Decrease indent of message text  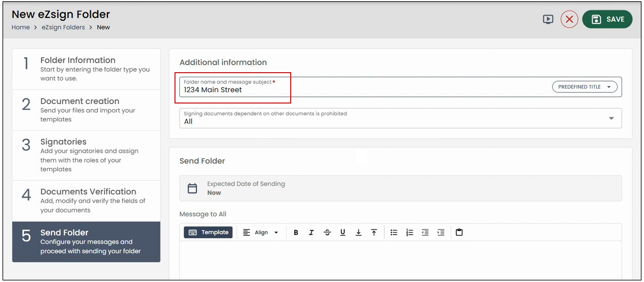[x=425, y=232]
